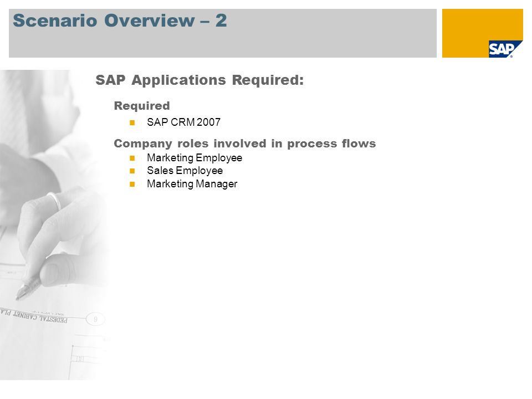Click the circled number 9 on blueprint
Viewport: 532px width, 399px height.
(95, 319)
